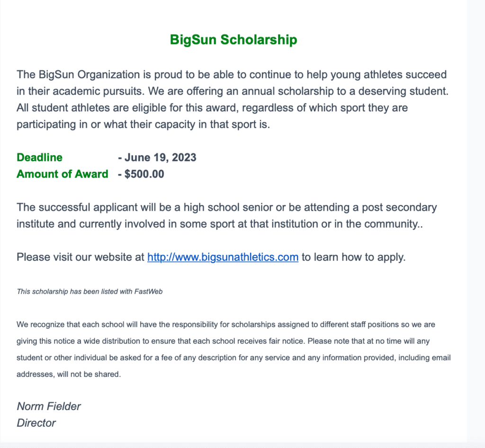Click the BigSun Scholarship heading

(x=234, y=40)
